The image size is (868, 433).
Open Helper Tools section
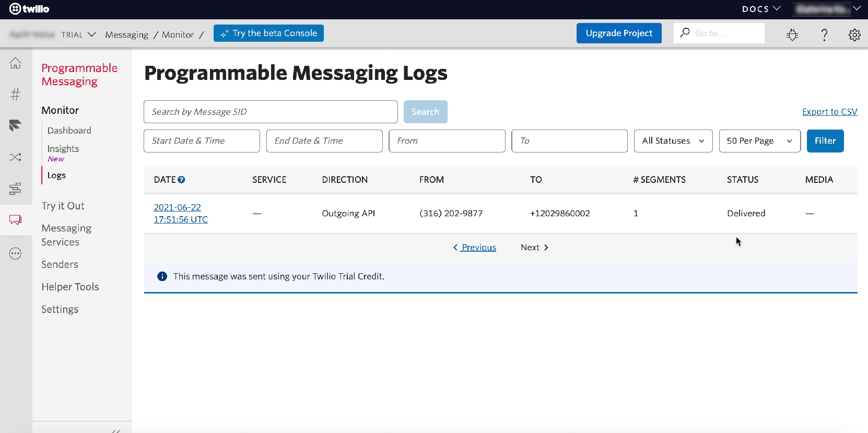(70, 287)
